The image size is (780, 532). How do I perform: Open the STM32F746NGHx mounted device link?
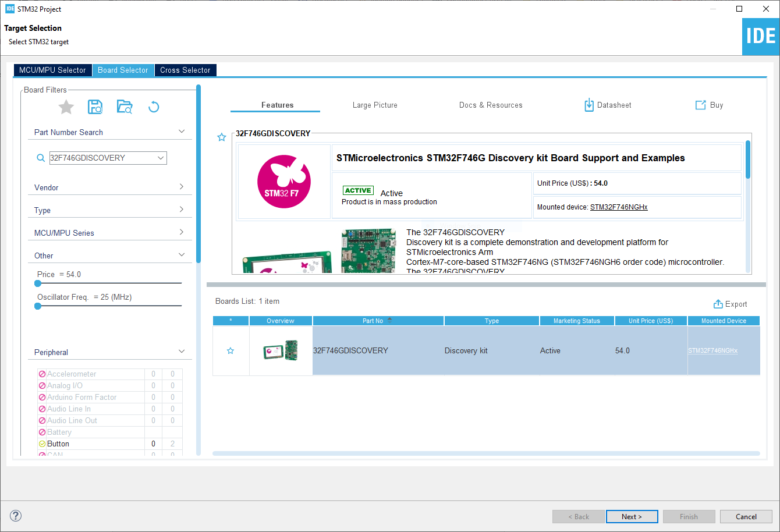[618, 207]
